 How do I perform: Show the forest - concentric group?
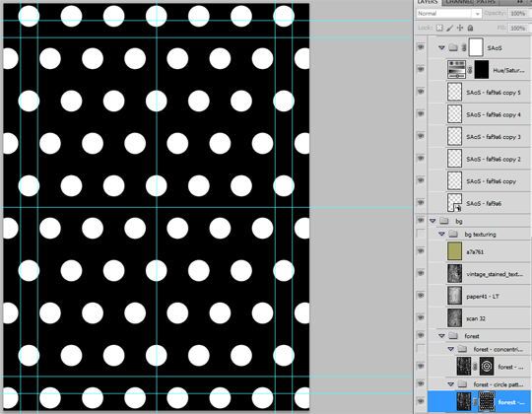(421, 349)
